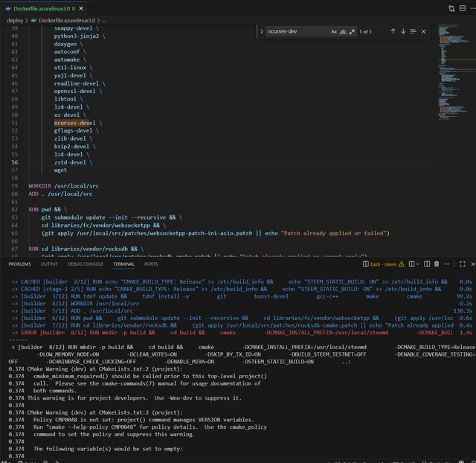Go to previous match arrow
This screenshot has width=476, height=463.
[x=393, y=31]
